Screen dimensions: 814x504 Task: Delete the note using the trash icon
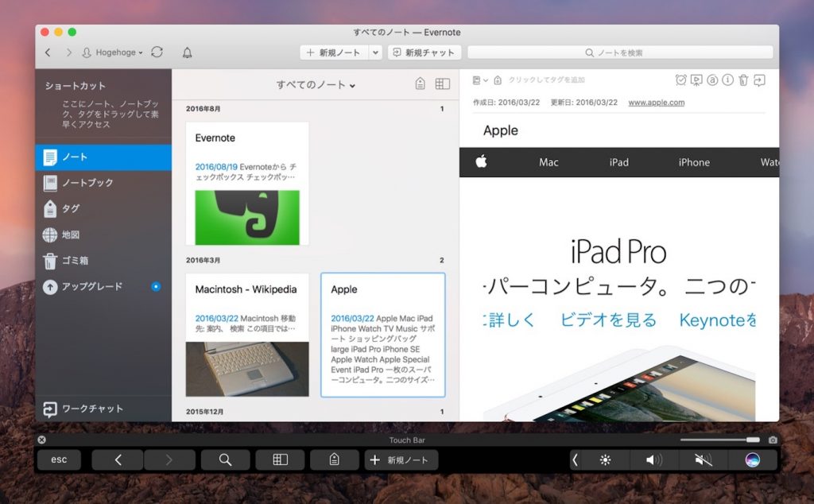click(743, 80)
